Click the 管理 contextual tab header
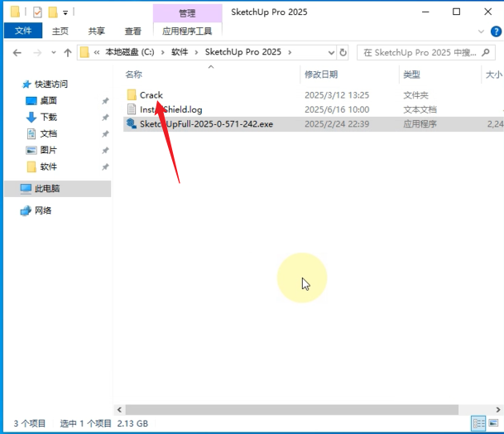Image resolution: width=504 pixels, height=434 pixels. coord(187,13)
